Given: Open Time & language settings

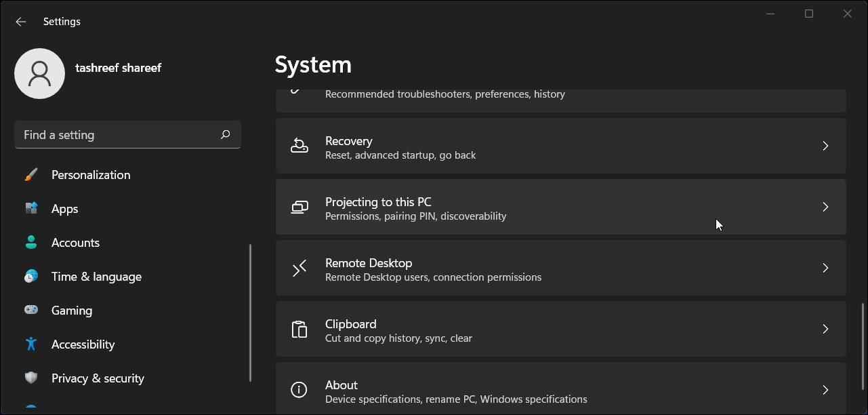Looking at the screenshot, I should tap(129, 277).
